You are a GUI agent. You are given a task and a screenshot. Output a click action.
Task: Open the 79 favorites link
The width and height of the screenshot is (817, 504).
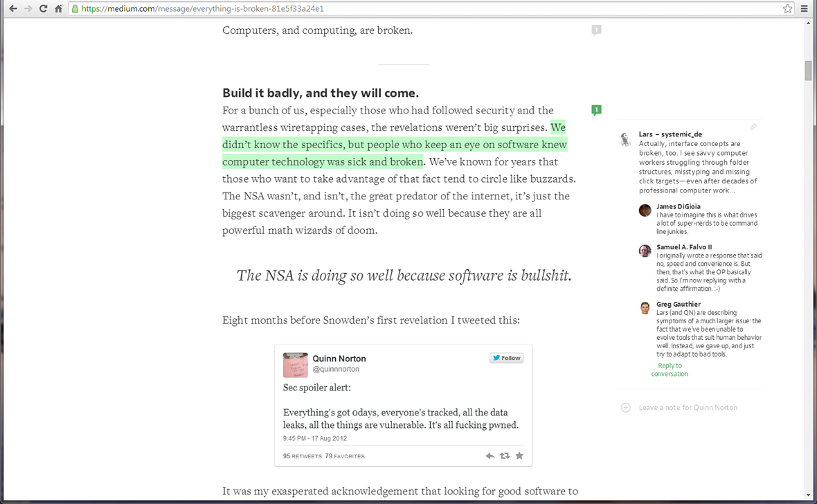pyautogui.click(x=345, y=456)
